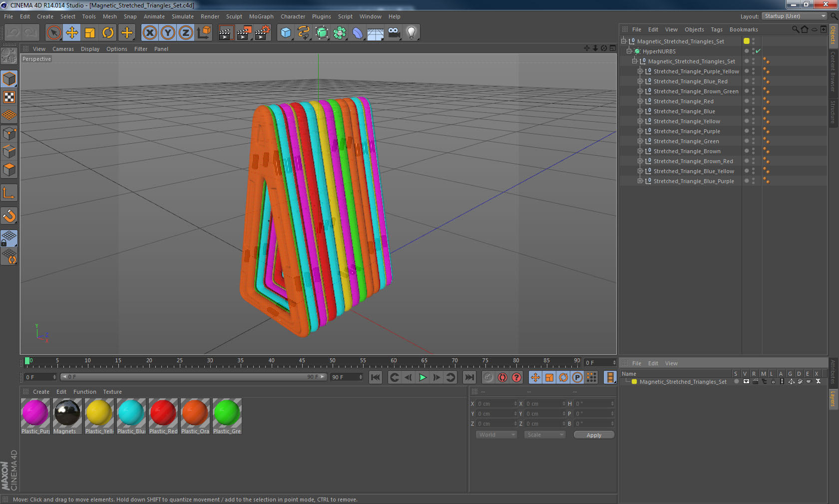Collapse the HyperNURBS tree node
Viewport: 839px width, 504px height.
coord(629,51)
